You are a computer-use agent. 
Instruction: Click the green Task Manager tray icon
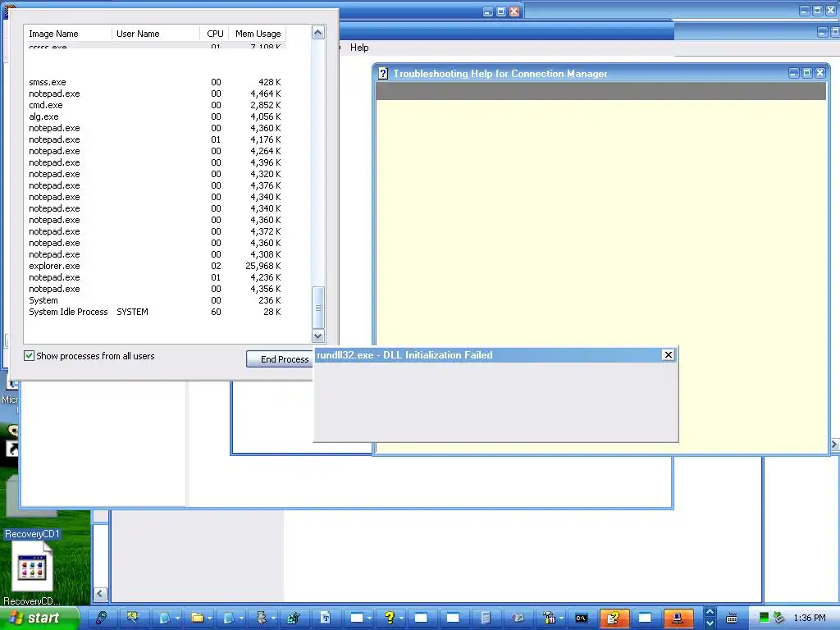pos(765,619)
